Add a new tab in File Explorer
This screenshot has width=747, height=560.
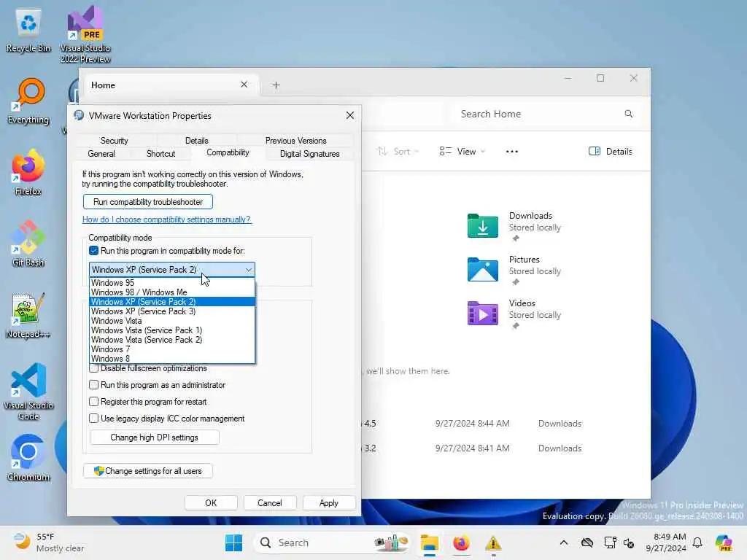(276, 85)
